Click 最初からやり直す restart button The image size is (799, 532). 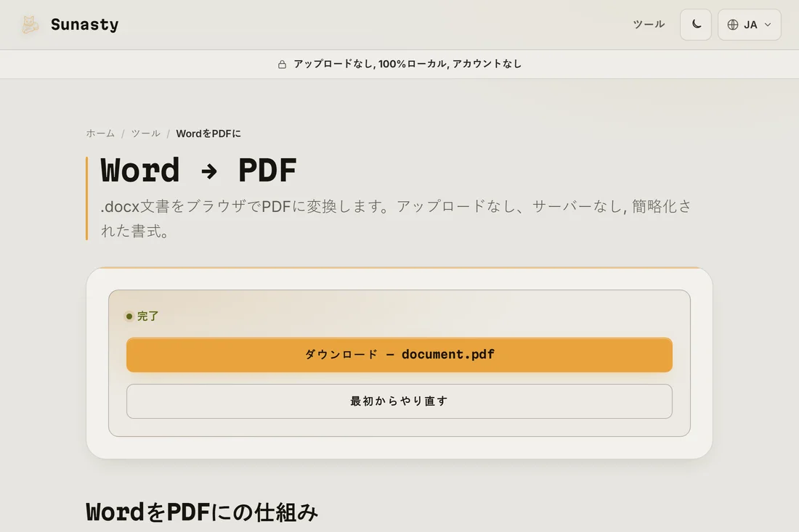[x=399, y=401]
